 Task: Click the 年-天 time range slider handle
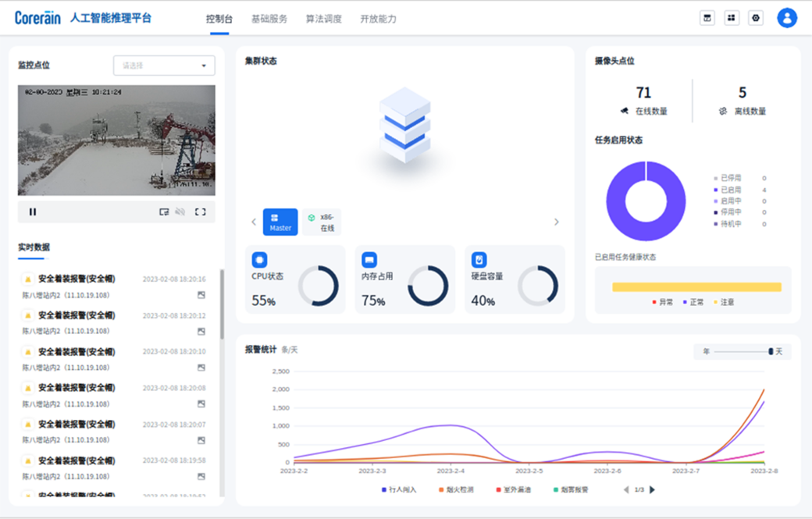click(x=771, y=352)
